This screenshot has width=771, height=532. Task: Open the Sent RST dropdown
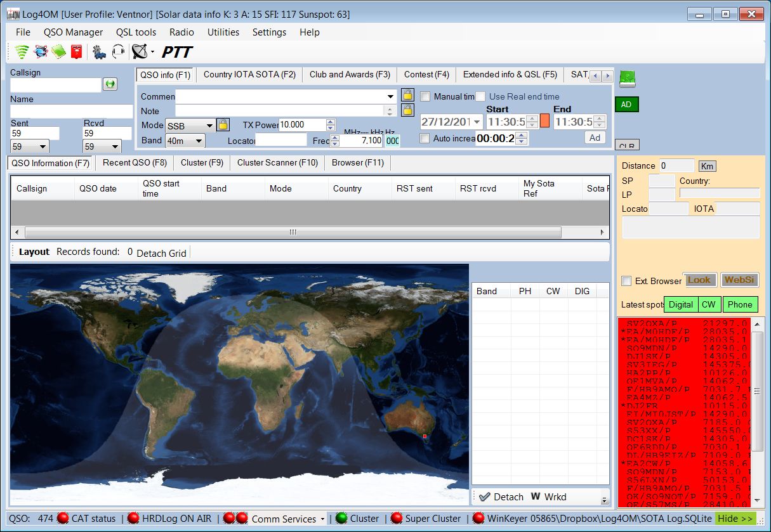43,147
